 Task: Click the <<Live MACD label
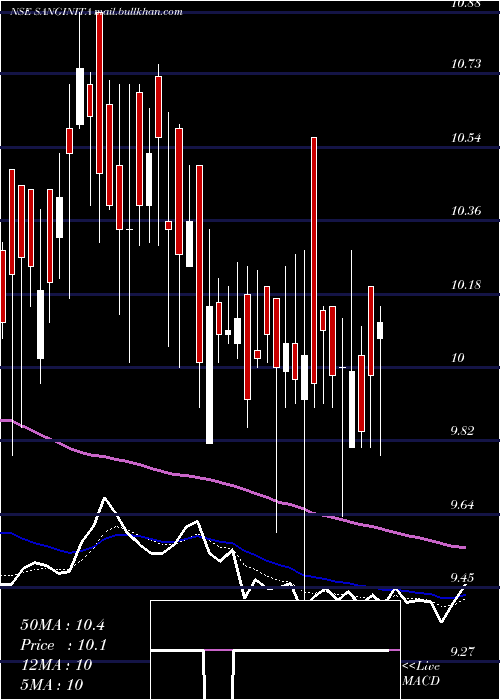pos(421,674)
